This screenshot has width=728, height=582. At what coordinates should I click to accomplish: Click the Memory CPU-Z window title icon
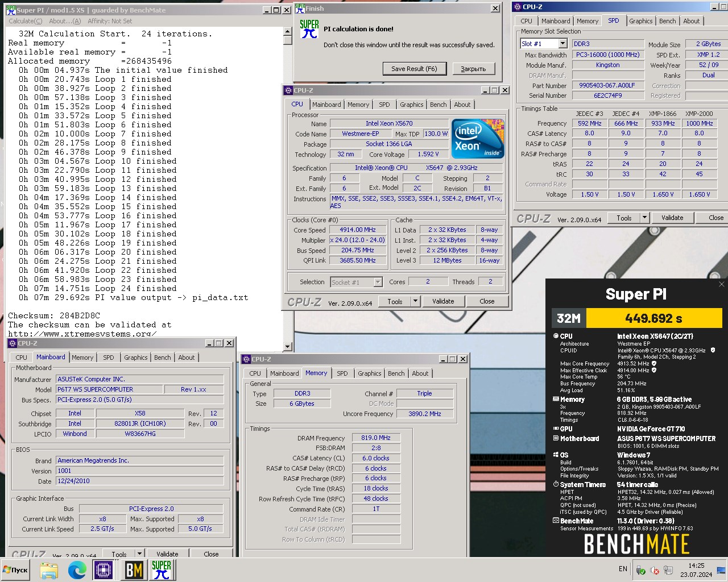pyautogui.click(x=246, y=359)
